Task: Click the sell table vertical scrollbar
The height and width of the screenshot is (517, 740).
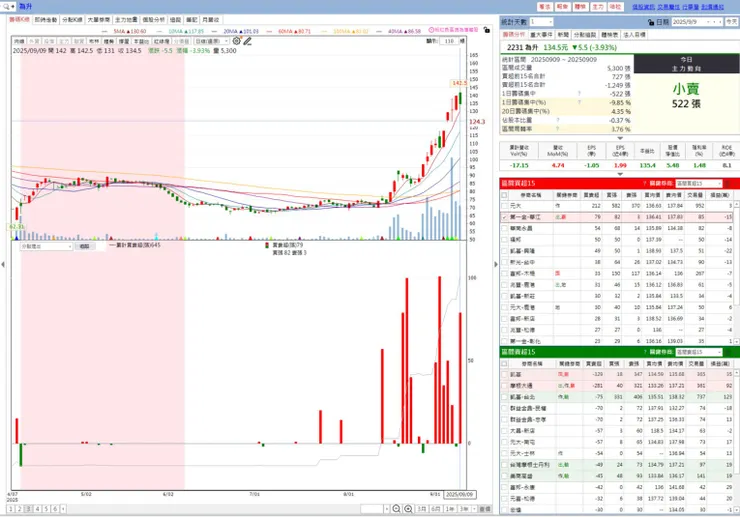Action: (x=736, y=439)
